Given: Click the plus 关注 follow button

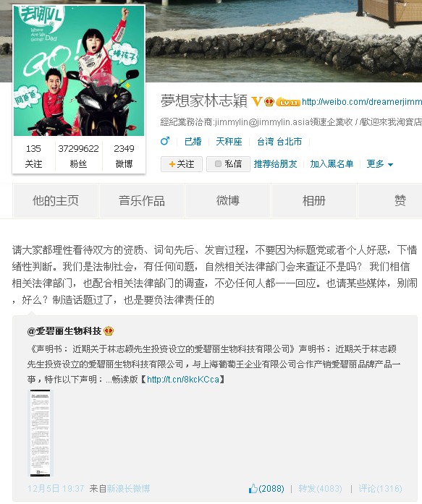Looking at the screenshot, I should coord(182,164).
